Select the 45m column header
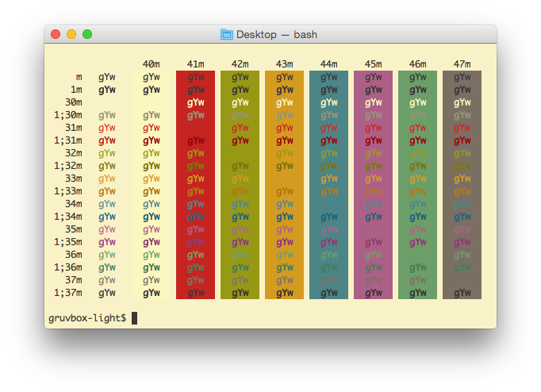This screenshot has width=541, height=392. click(x=374, y=64)
